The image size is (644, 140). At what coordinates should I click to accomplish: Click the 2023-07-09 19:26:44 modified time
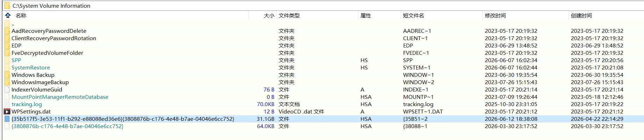click(511, 97)
